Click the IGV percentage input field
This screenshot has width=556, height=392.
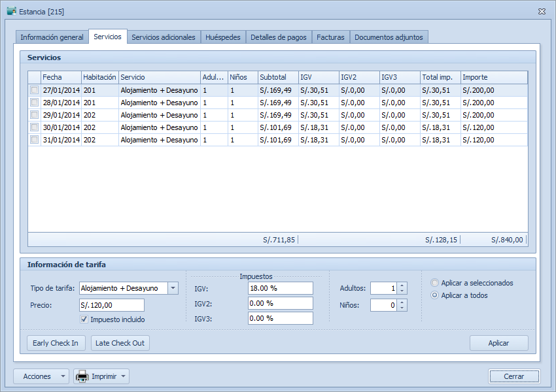280,287
